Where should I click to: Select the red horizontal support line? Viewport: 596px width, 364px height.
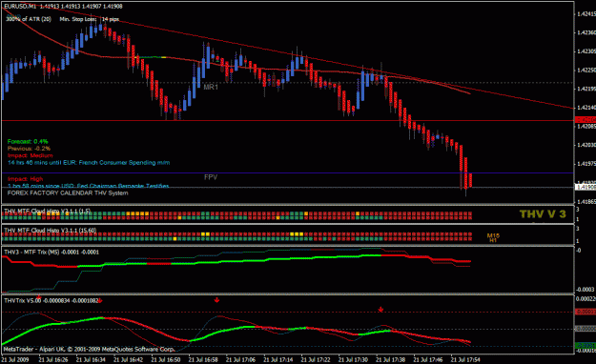287,120
